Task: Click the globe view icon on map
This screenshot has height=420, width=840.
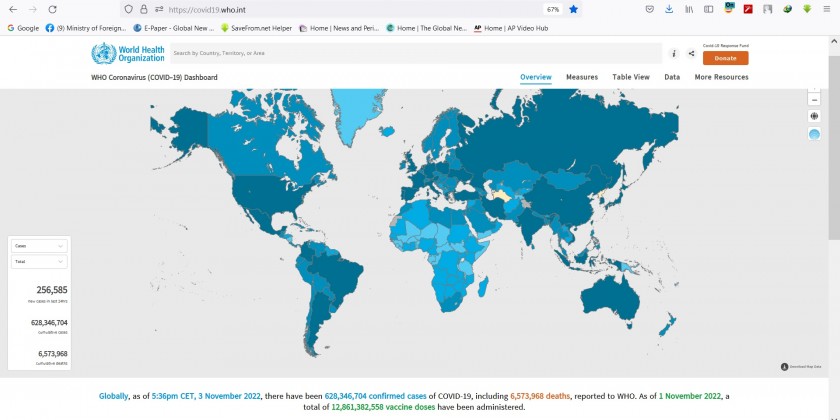Action: (813, 116)
